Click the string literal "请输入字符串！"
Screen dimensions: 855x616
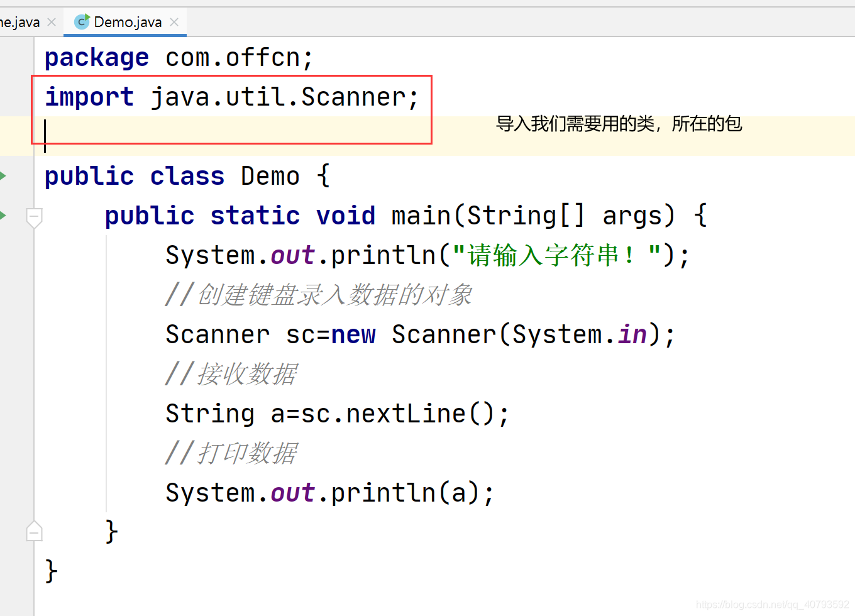(x=556, y=256)
